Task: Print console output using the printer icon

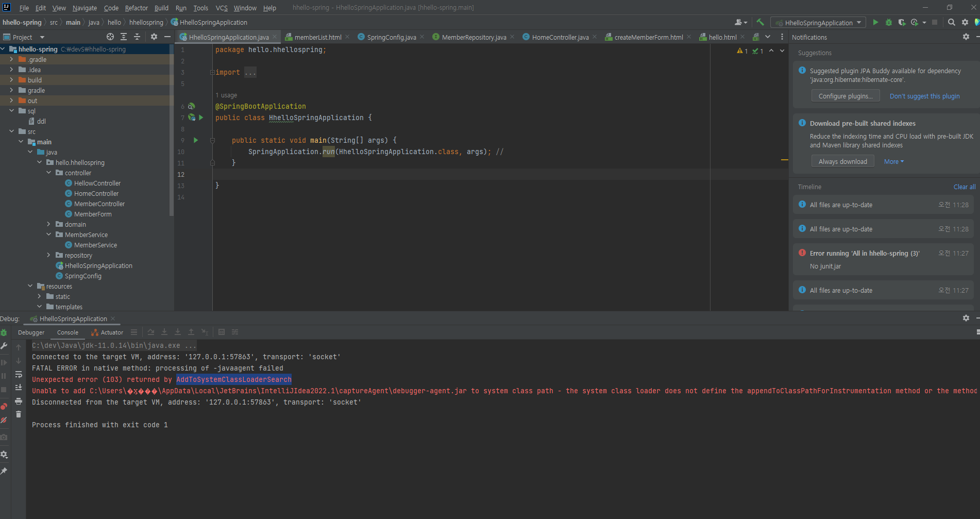Action: coord(19,401)
